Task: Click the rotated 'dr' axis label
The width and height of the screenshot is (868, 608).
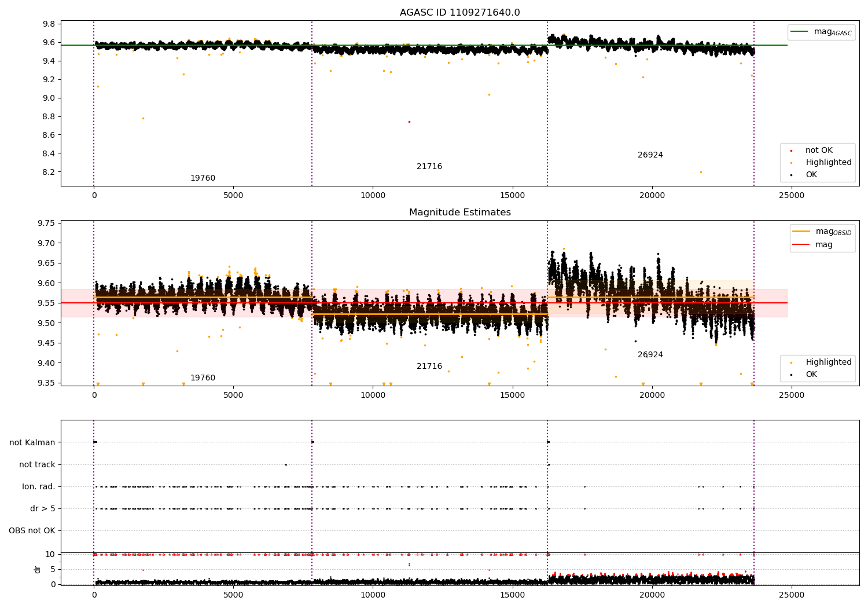Action: tap(38, 570)
